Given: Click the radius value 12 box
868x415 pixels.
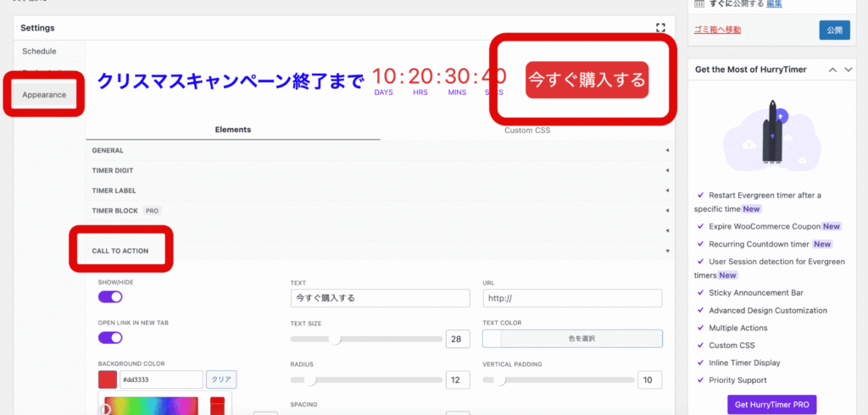Looking at the screenshot, I should 457,380.
